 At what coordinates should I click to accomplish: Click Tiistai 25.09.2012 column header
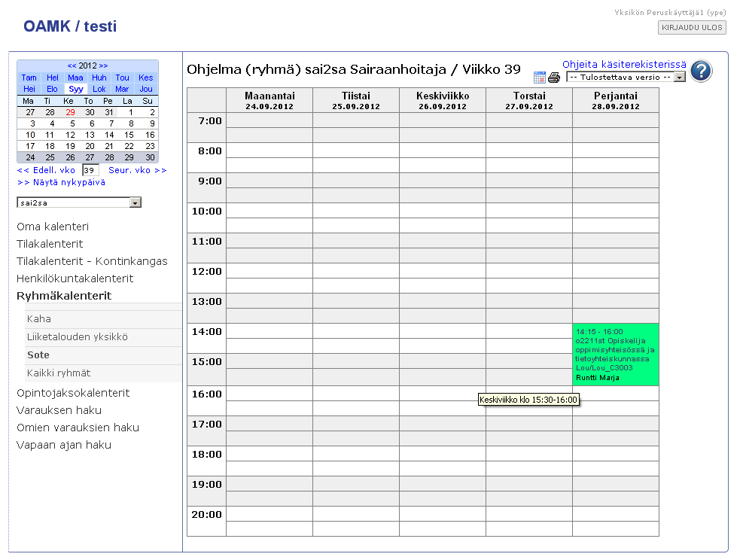click(x=356, y=100)
